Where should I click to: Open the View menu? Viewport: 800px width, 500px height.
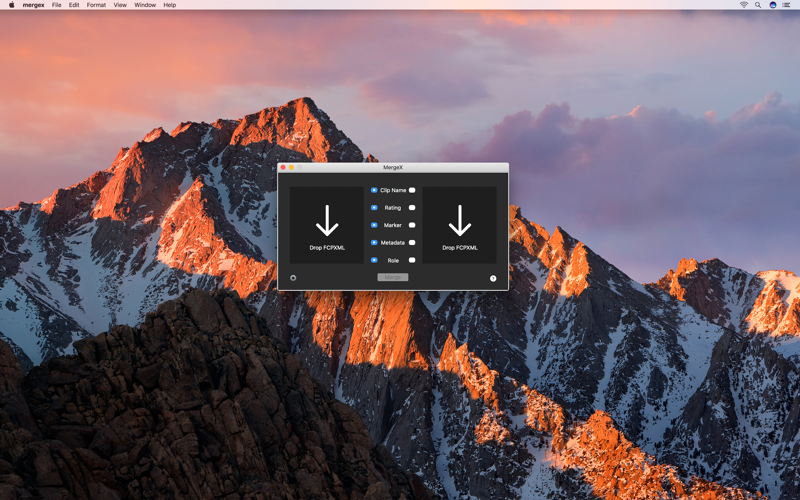click(120, 5)
